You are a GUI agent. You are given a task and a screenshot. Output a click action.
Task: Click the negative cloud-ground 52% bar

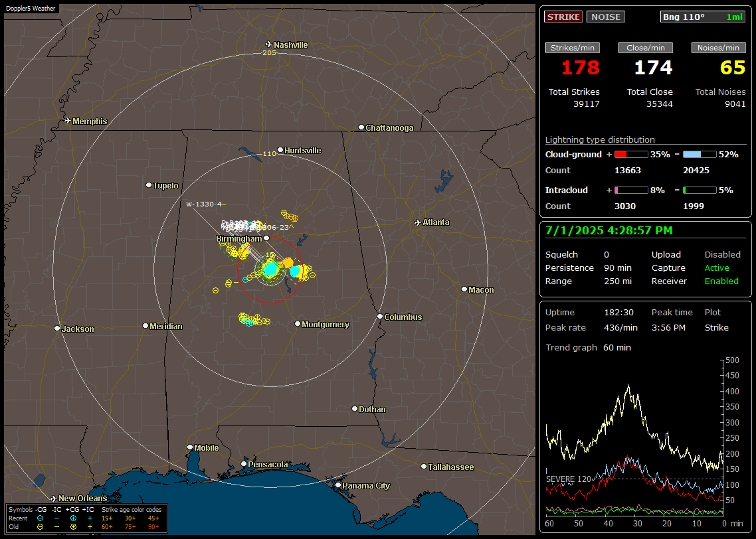click(699, 155)
